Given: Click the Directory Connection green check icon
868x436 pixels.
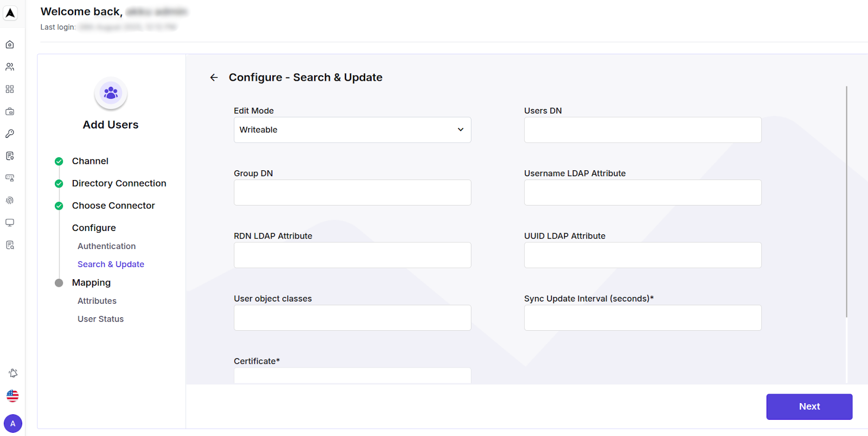Looking at the screenshot, I should click(59, 184).
